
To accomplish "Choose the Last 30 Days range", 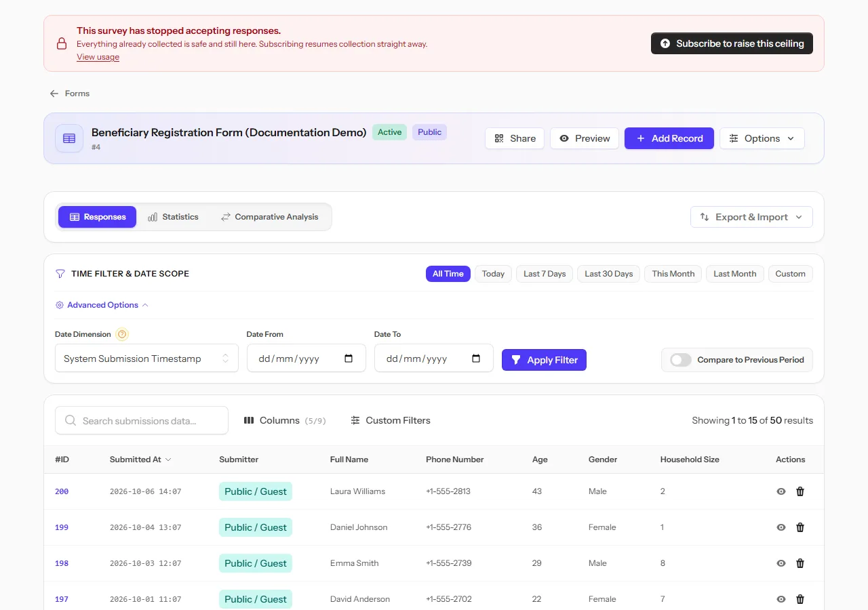I will point(609,274).
